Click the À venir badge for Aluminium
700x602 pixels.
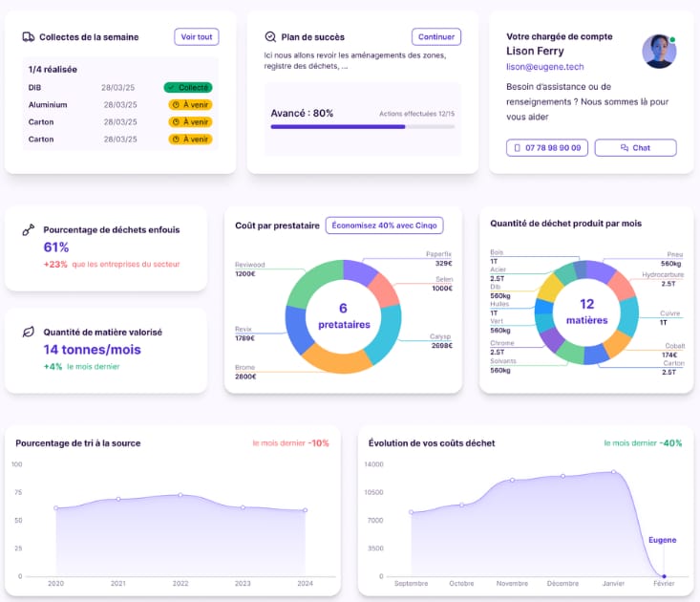pos(189,104)
